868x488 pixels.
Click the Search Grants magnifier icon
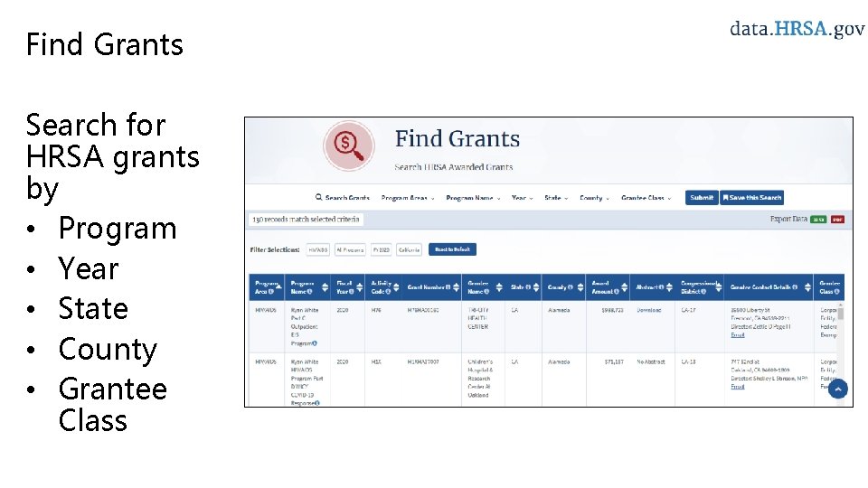pos(319,198)
